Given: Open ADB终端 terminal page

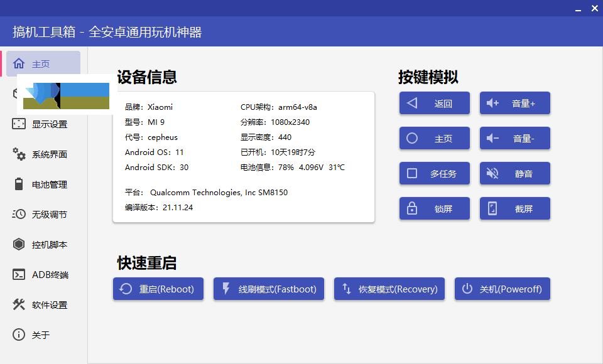Looking at the screenshot, I should click(43, 274).
